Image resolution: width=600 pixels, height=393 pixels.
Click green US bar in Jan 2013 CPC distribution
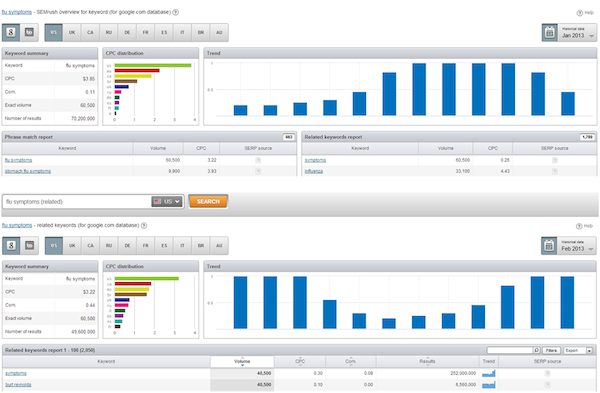coord(153,65)
